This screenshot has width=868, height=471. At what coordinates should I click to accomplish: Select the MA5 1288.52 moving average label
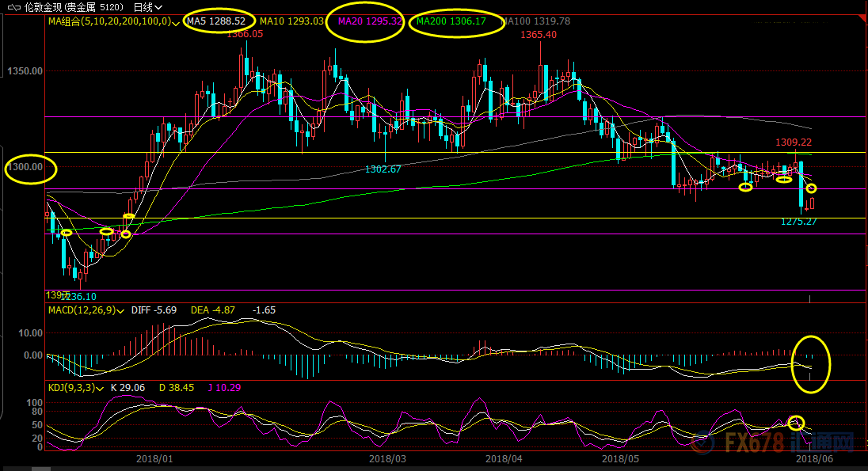pyautogui.click(x=216, y=21)
